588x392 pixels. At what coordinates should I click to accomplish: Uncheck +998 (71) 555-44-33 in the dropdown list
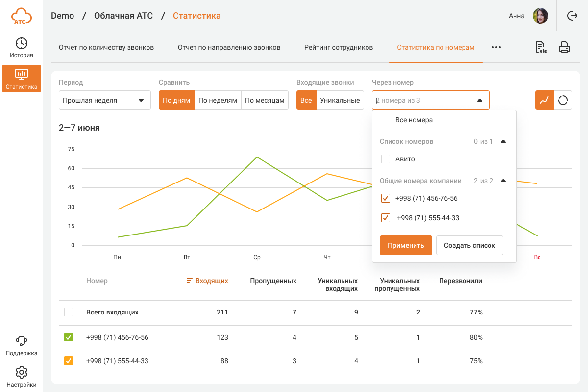point(386,218)
